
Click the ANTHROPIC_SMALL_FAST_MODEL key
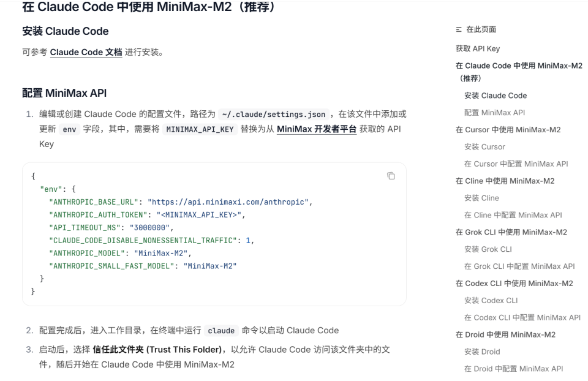click(x=111, y=266)
